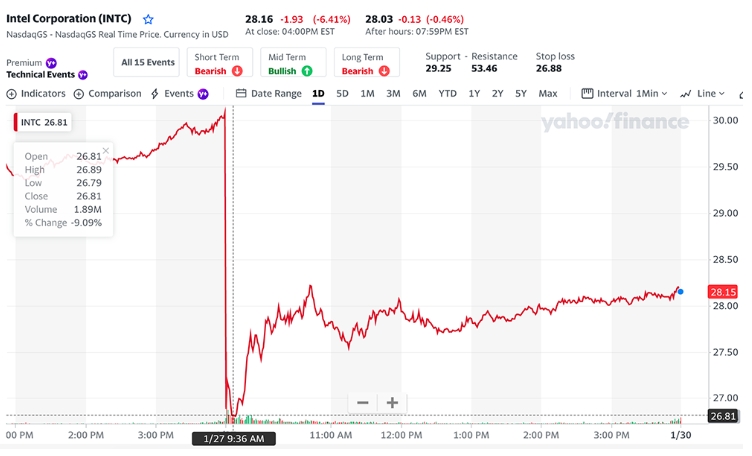Screen dimensions: 752x456
Task: Show the Max date range
Action: (548, 94)
